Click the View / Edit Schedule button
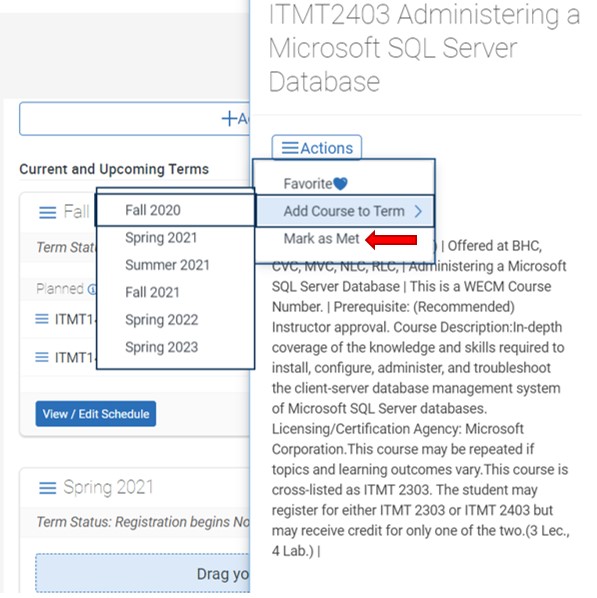This screenshot has width=597, height=598. tap(96, 414)
